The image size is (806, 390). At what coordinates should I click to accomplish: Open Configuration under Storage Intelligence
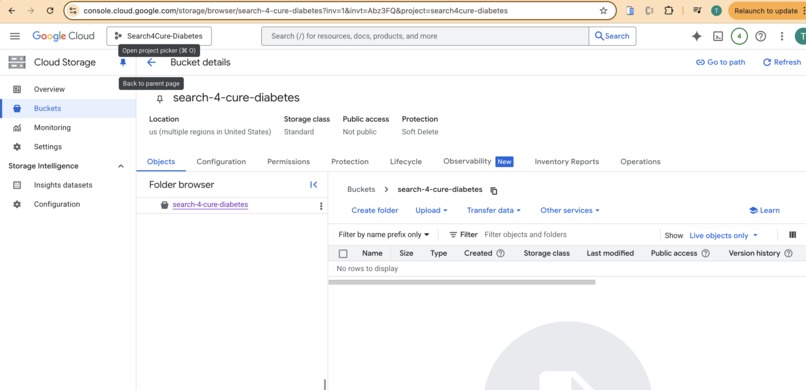68,204
